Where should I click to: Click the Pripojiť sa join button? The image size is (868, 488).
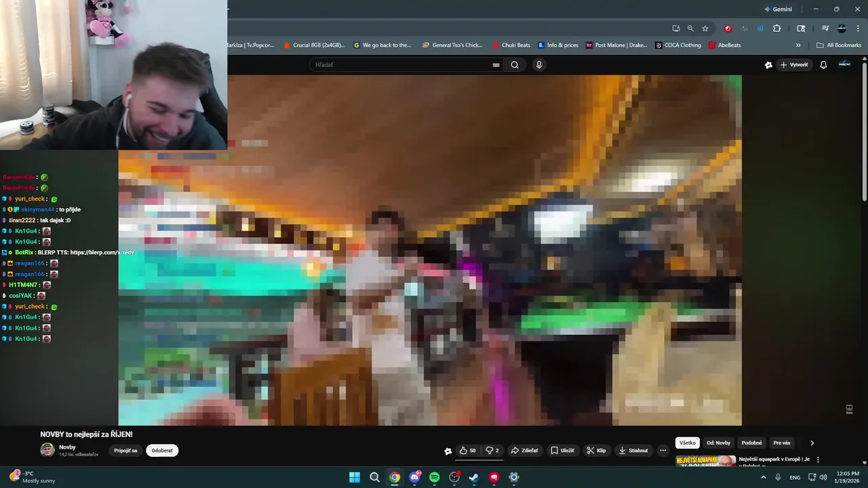[125, 451]
